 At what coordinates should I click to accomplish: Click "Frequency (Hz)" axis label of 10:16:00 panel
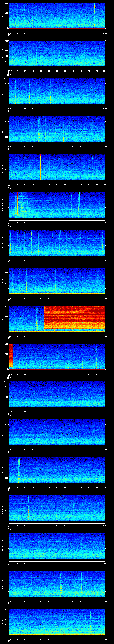click(3, 16)
